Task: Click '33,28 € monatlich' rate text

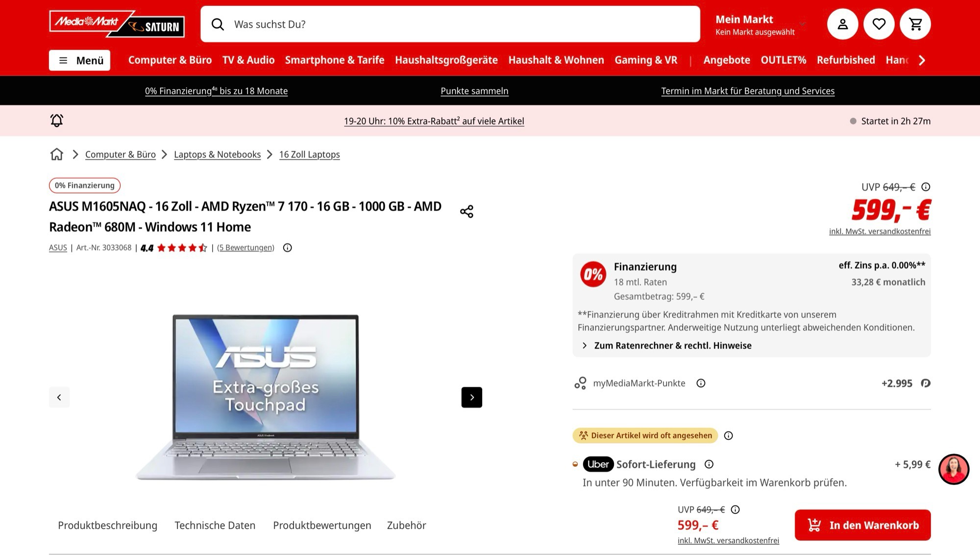Action: click(888, 282)
